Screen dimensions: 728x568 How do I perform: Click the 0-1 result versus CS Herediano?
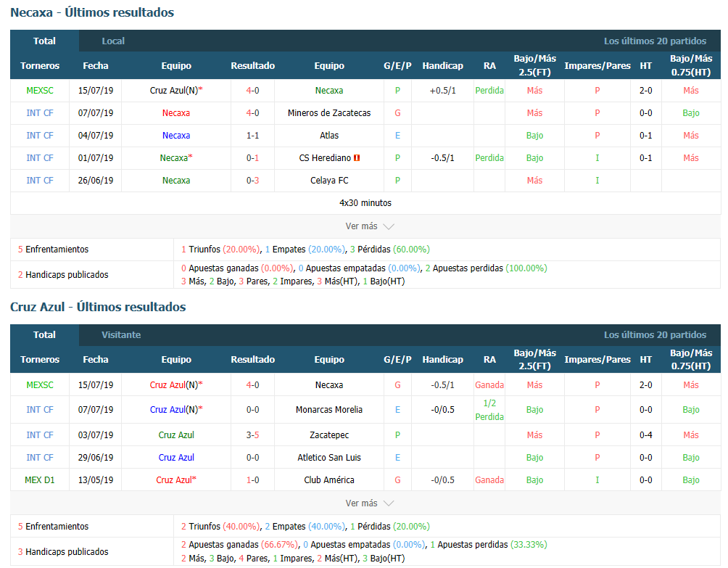click(252, 158)
